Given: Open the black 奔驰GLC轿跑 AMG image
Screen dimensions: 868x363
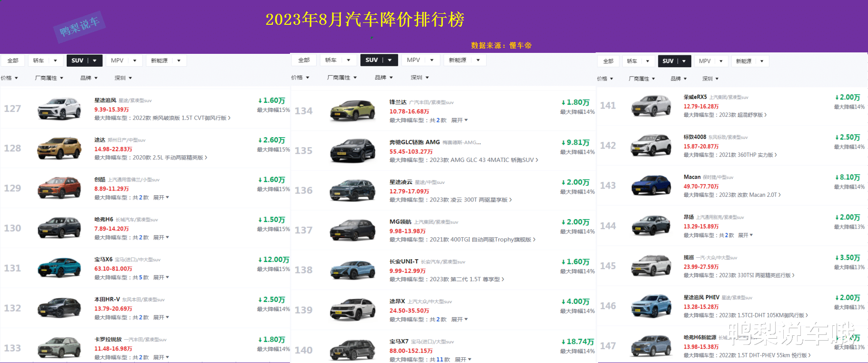Looking at the screenshot, I should point(353,151).
